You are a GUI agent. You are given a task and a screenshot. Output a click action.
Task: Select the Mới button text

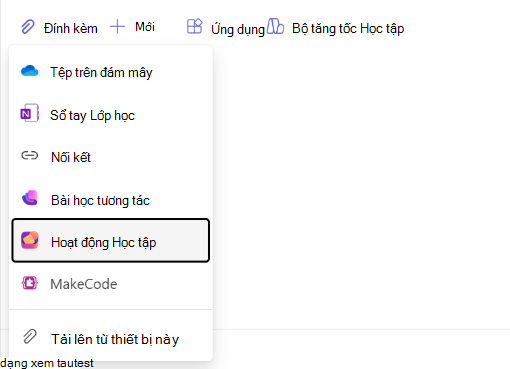145,27
